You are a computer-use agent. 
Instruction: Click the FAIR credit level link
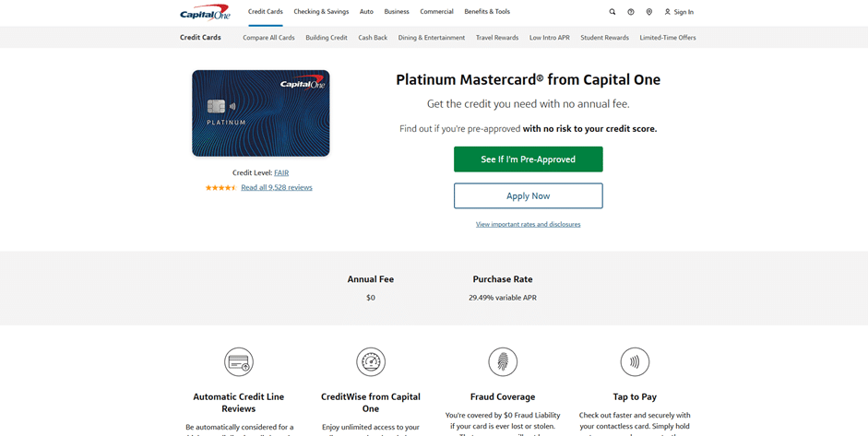point(281,172)
